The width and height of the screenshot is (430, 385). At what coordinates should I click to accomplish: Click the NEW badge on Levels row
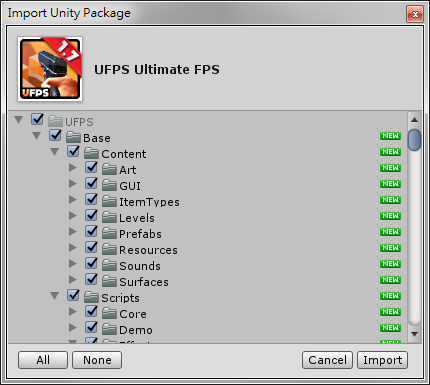(390, 216)
